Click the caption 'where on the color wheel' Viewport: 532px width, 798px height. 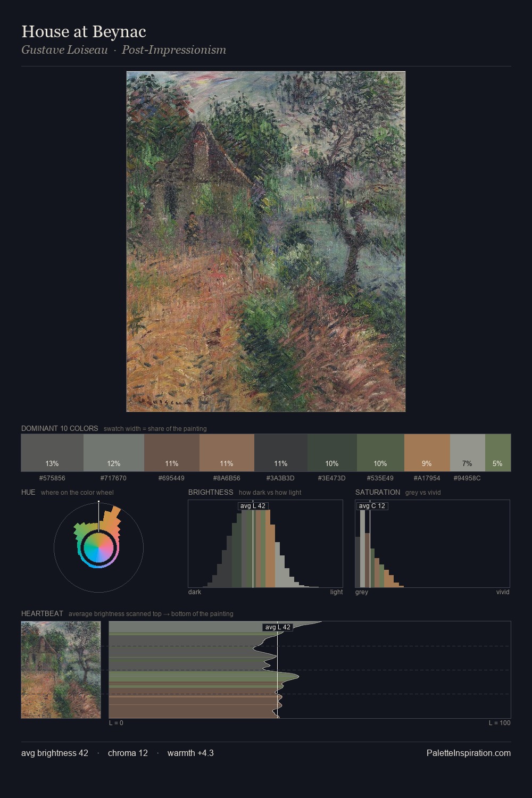click(77, 493)
